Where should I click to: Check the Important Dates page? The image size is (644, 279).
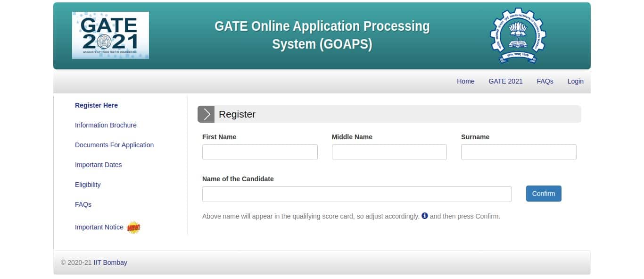pos(98,165)
